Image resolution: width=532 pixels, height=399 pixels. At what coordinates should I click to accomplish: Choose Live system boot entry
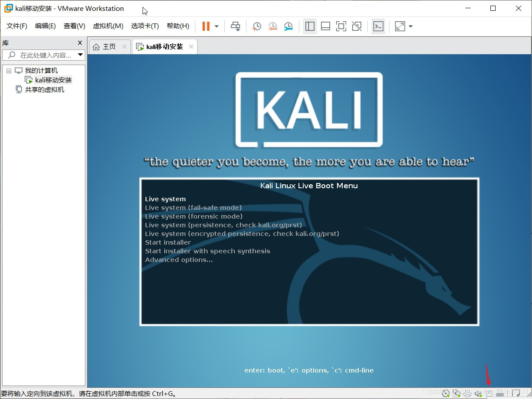tap(165, 199)
